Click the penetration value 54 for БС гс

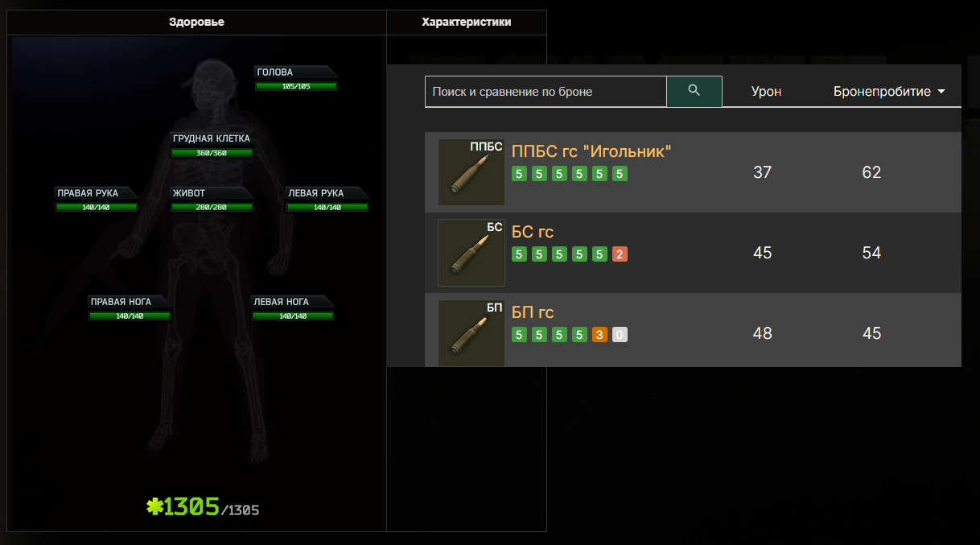[x=871, y=253]
